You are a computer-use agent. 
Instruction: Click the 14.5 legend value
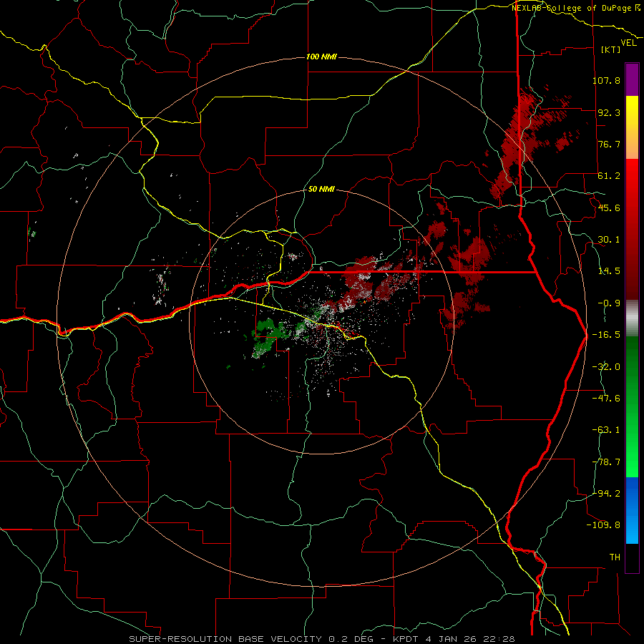[609, 271]
